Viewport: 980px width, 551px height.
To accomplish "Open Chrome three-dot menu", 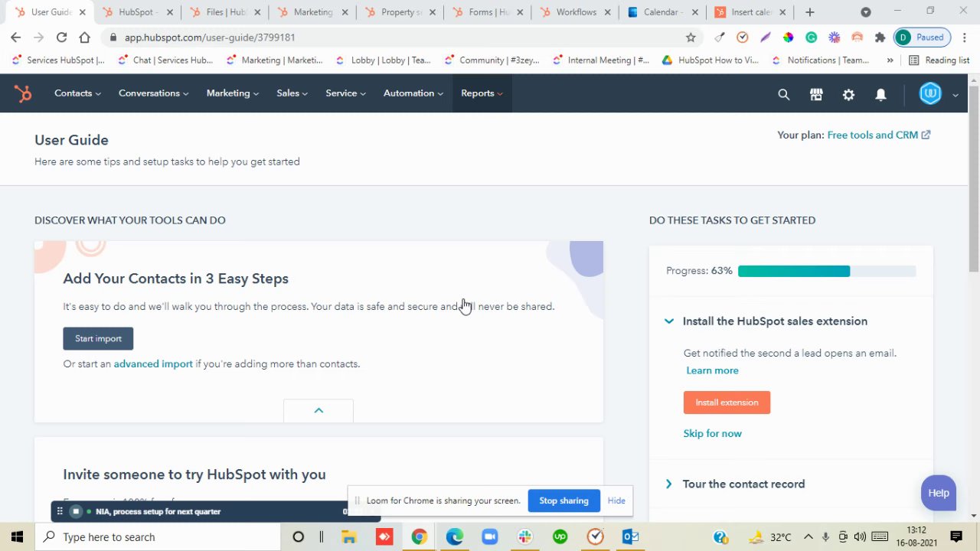I will pos(964,37).
